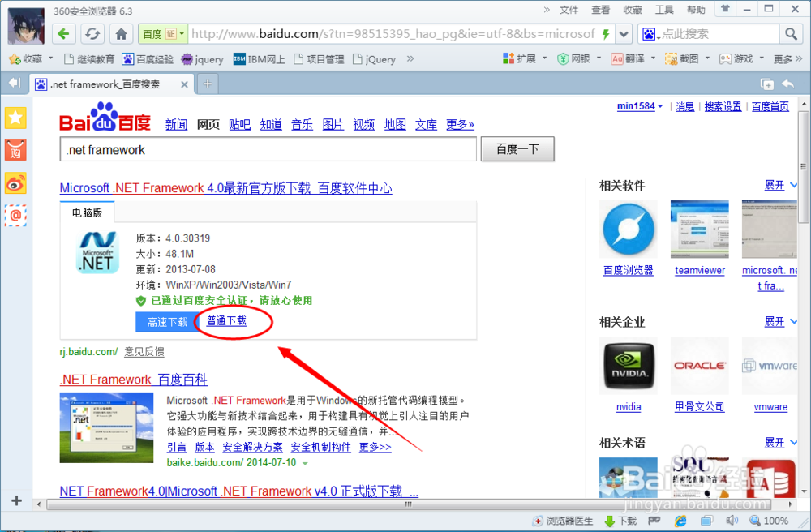Click the vertical scrollbar thumb

click(803, 166)
